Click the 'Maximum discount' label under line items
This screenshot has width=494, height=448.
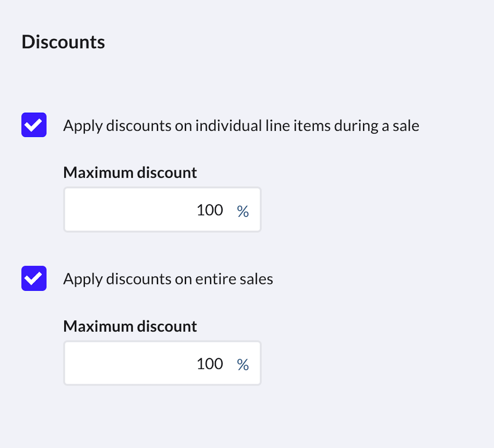[130, 172]
